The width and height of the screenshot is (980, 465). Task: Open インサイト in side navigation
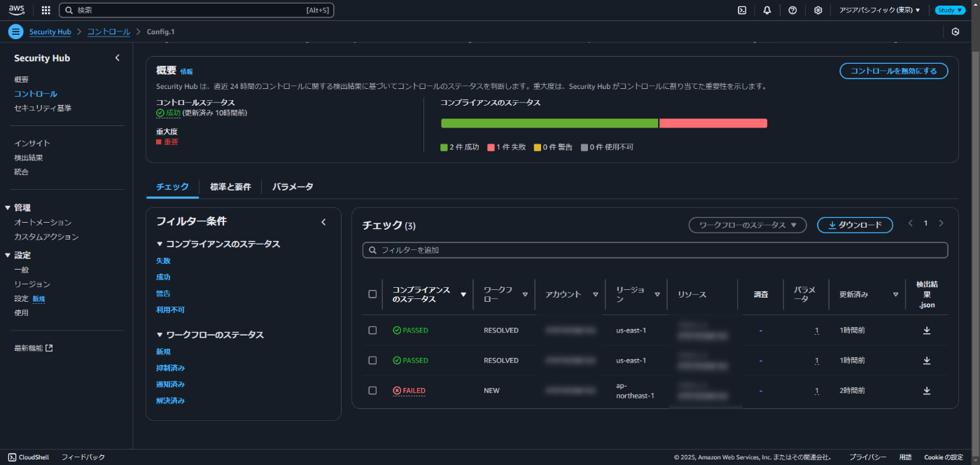(32, 143)
